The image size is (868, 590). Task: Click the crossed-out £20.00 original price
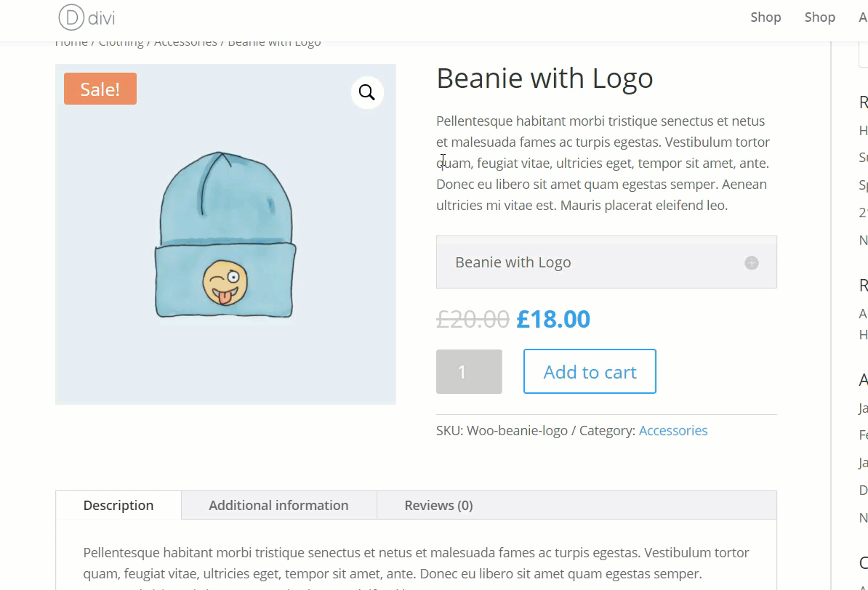pos(473,319)
